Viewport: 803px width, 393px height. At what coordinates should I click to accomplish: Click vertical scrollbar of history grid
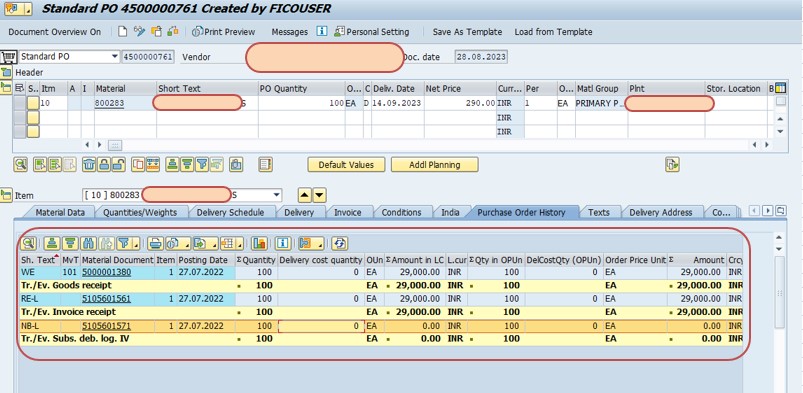click(x=779, y=292)
